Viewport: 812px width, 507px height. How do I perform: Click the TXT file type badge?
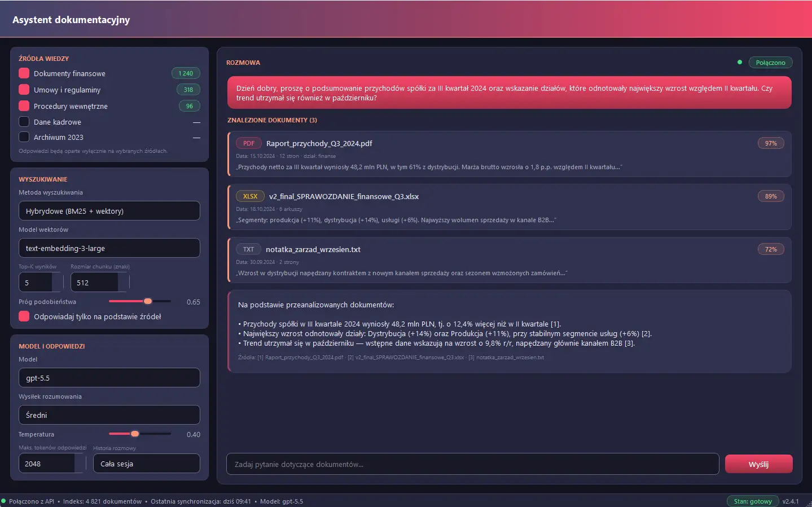click(249, 249)
